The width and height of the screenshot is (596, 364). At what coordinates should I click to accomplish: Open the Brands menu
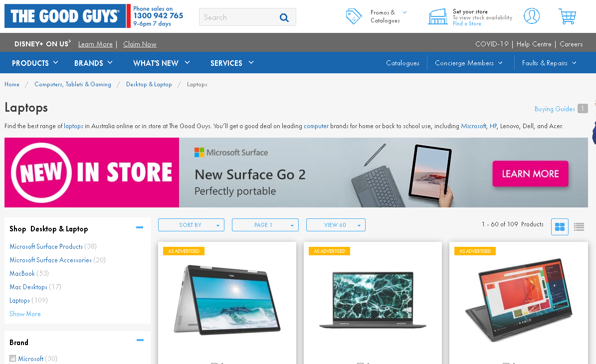93,63
